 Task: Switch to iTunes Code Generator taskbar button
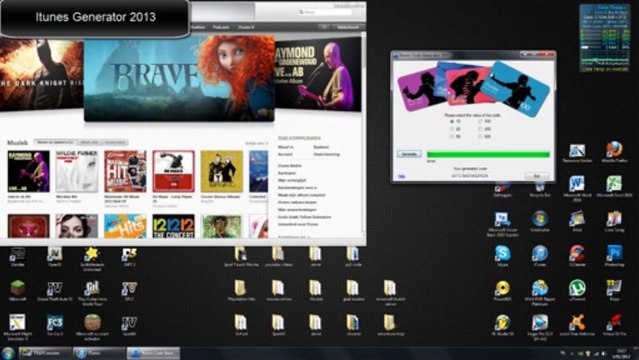[x=153, y=353]
